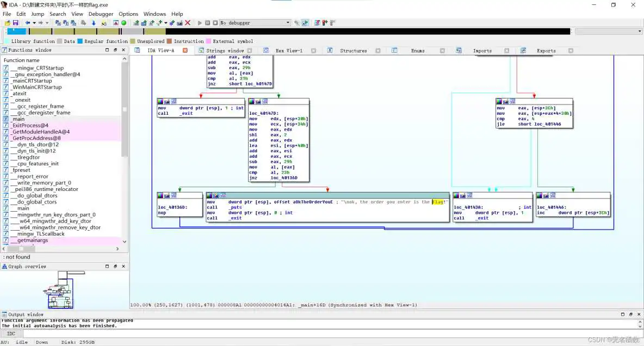This screenshot has width=644, height=346.
Task: Open the jump back history dropdown arrow
Action: point(34,23)
